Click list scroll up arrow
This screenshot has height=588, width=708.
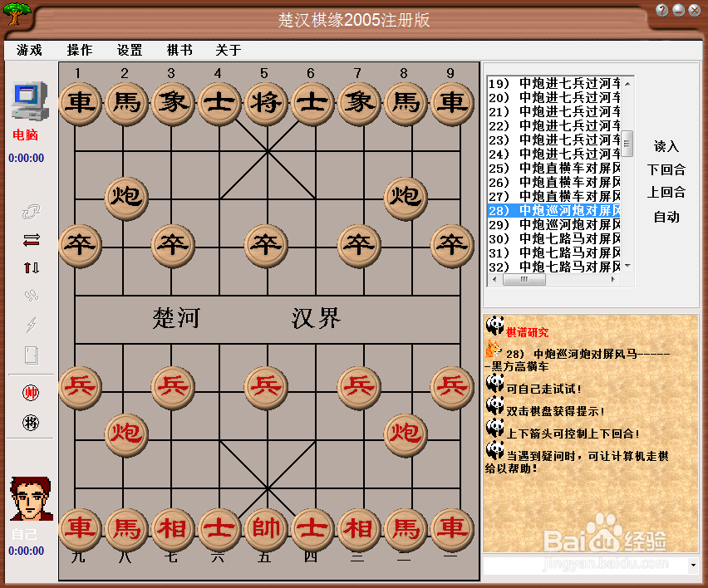coord(627,84)
